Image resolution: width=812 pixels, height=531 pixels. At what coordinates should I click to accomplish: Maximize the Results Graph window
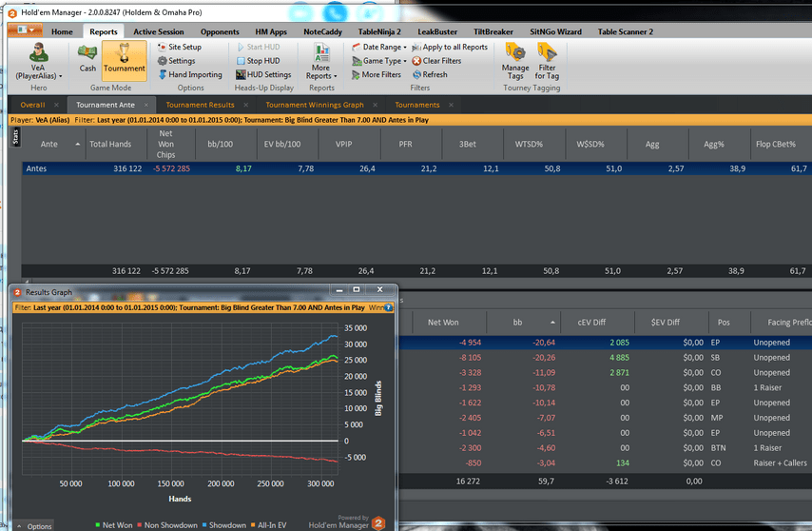[x=357, y=289]
